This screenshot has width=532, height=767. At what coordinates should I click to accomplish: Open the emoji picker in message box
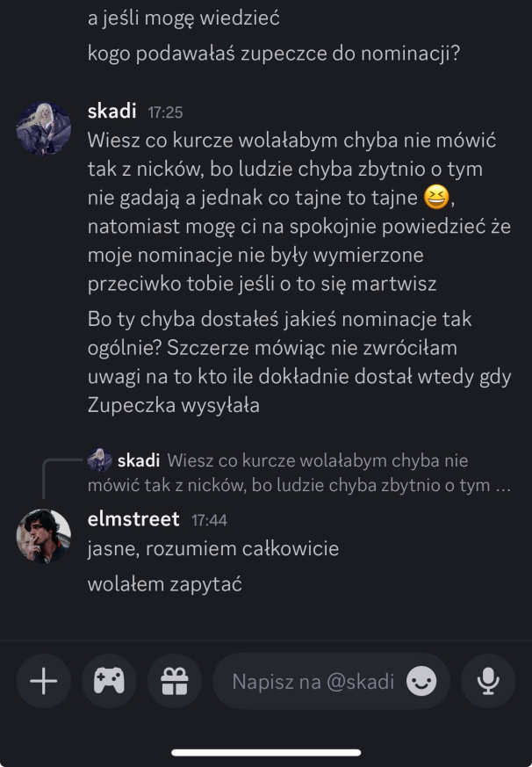tap(422, 682)
